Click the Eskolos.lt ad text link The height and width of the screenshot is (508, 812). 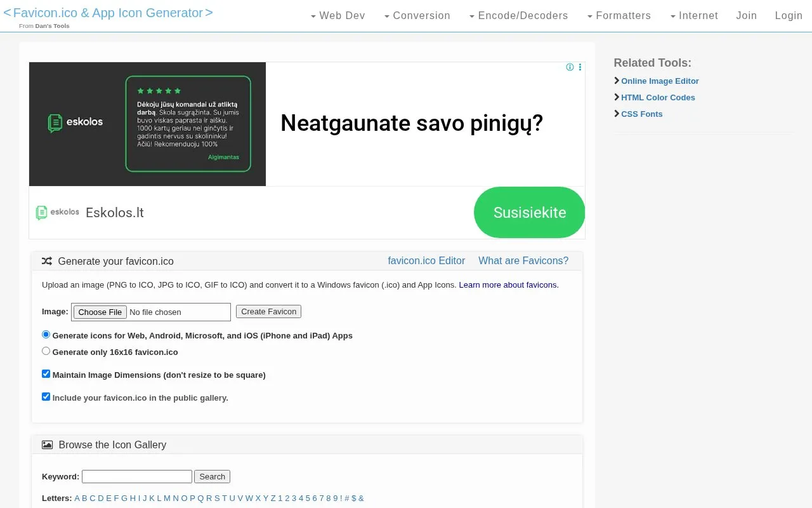[115, 213]
